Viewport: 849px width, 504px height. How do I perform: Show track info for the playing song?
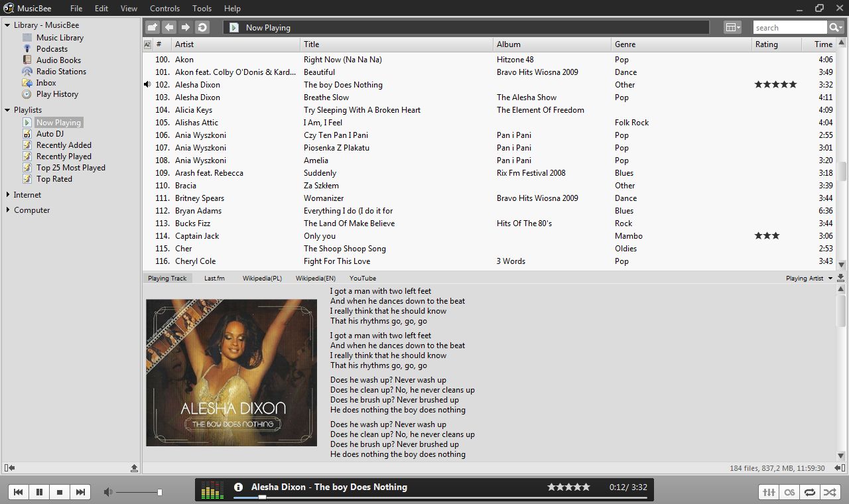click(239, 487)
